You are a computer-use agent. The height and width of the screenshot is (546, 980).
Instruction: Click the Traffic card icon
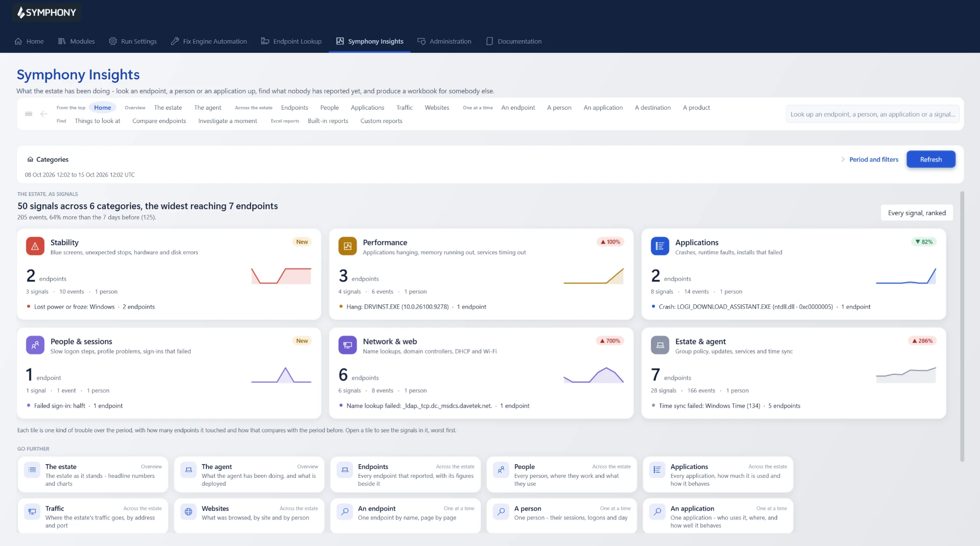[x=32, y=512]
